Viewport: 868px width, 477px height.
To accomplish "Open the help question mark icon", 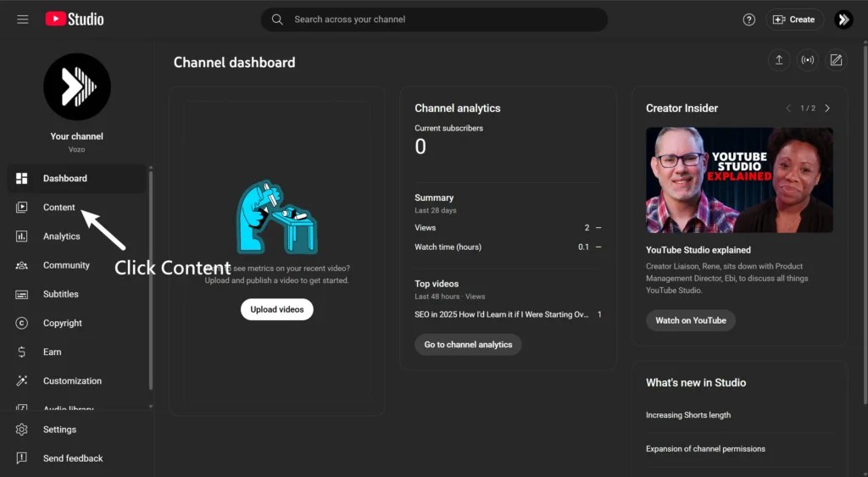I will click(749, 19).
